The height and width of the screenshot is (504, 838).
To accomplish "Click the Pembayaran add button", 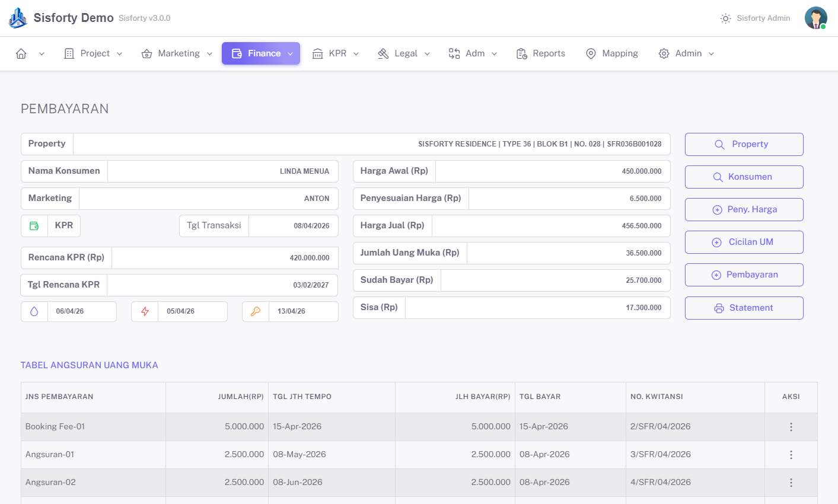I will tap(744, 275).
